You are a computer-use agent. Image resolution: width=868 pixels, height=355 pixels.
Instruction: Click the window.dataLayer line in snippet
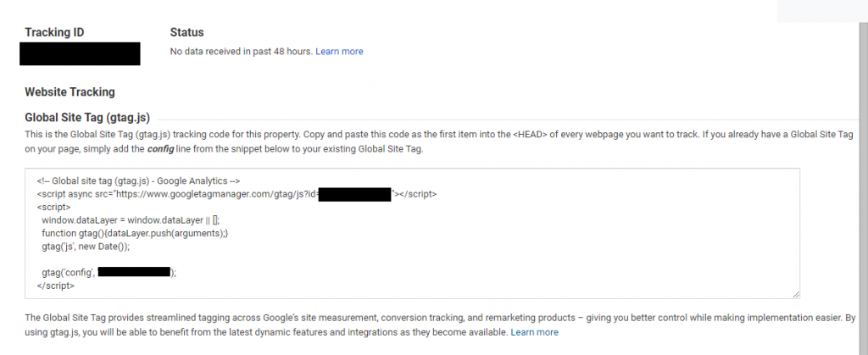click(131, 219)
